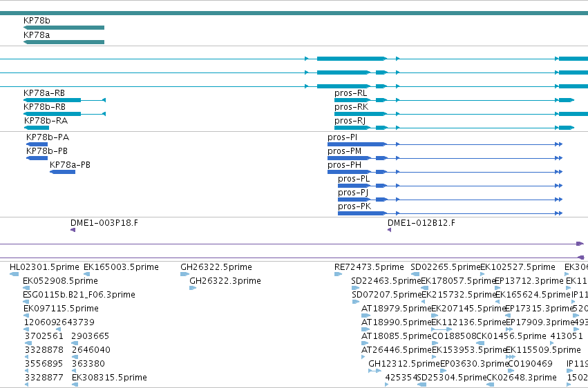Click the EK112136.5prime EST label
This screenshot has height=388, width=588.
468,322
